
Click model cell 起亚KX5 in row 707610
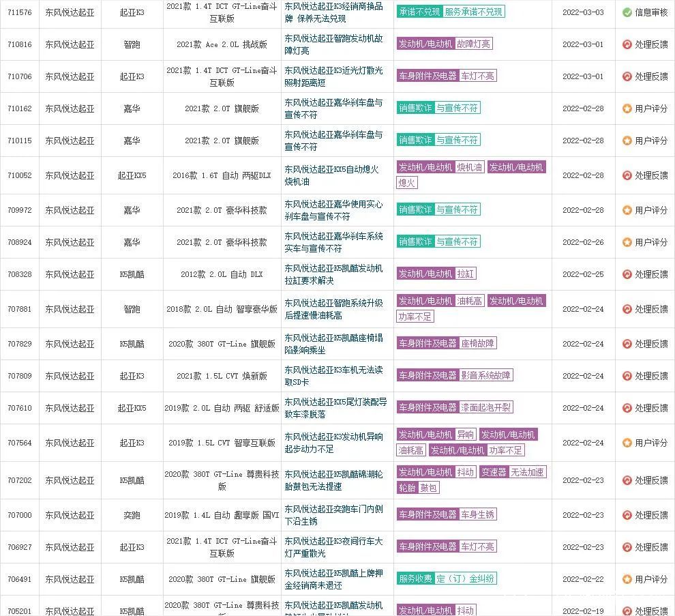click(x=132, y=407)
